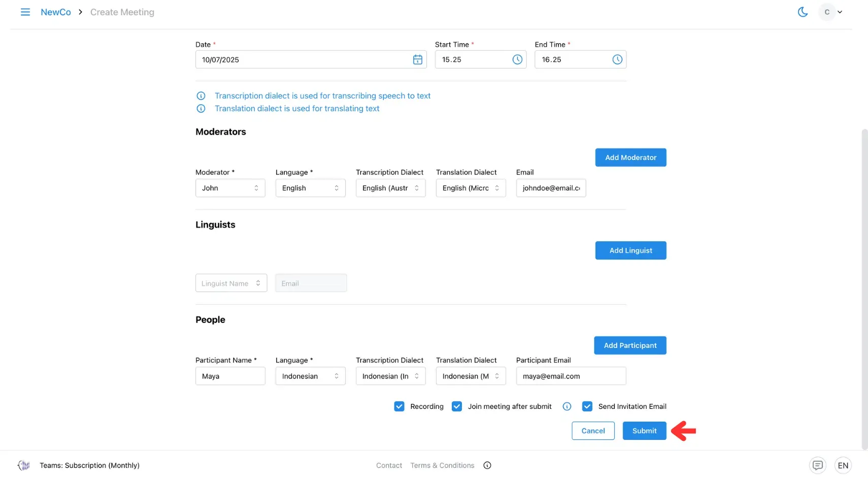
Task: Uncheck the Recording checkbox
Action: coord(399,406)
